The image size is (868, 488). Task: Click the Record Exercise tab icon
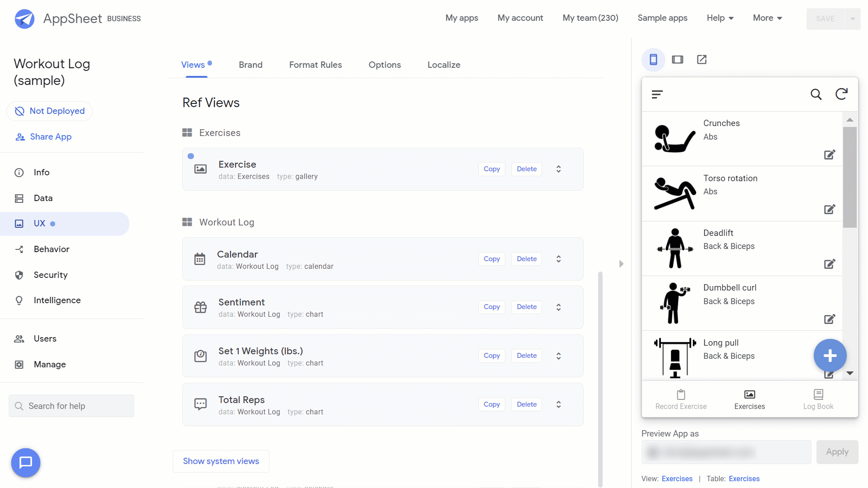680,395
